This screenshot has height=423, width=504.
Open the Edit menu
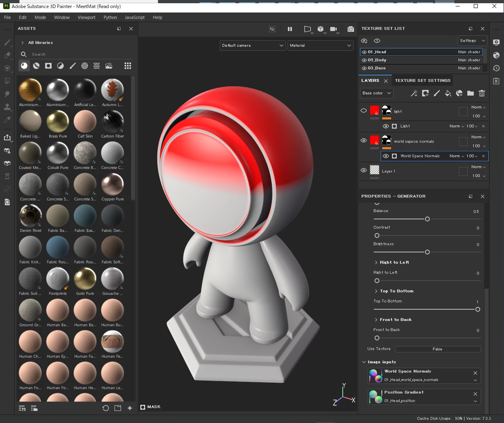[x=23, y=17]
